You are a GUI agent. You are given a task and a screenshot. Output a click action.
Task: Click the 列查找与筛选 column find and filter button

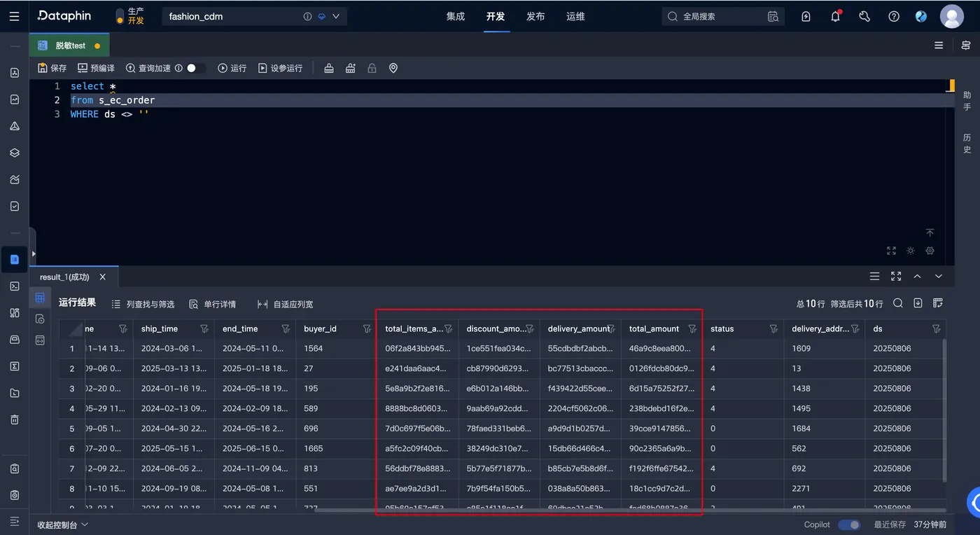[x=143, y=304]
